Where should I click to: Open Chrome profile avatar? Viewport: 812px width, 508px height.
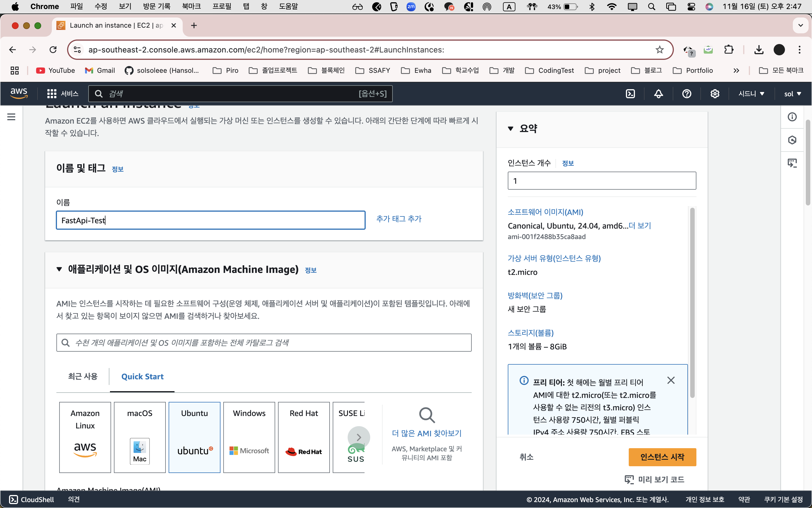pyautogui.click(x=779, y=50)
